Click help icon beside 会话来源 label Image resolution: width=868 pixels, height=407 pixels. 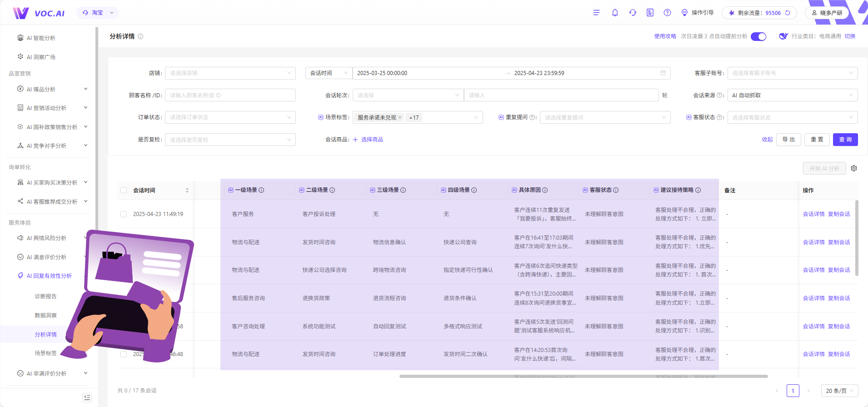719,95
